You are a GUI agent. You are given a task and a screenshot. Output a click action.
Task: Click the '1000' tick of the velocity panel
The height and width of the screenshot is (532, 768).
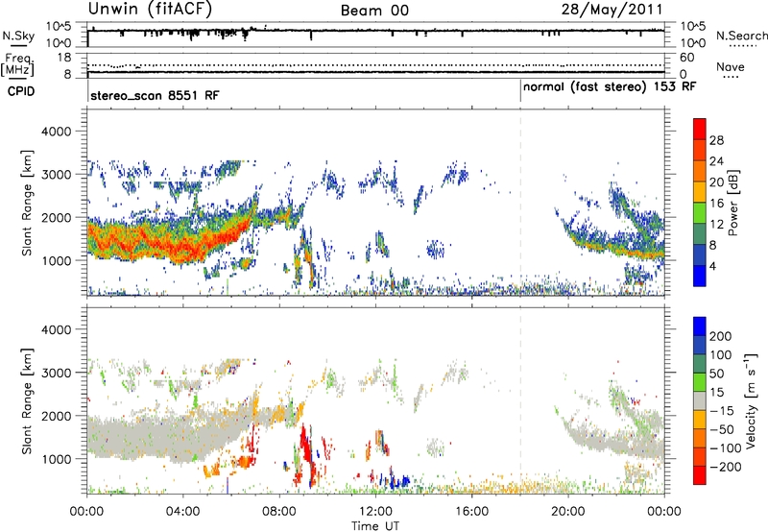[x=56, y=459]
